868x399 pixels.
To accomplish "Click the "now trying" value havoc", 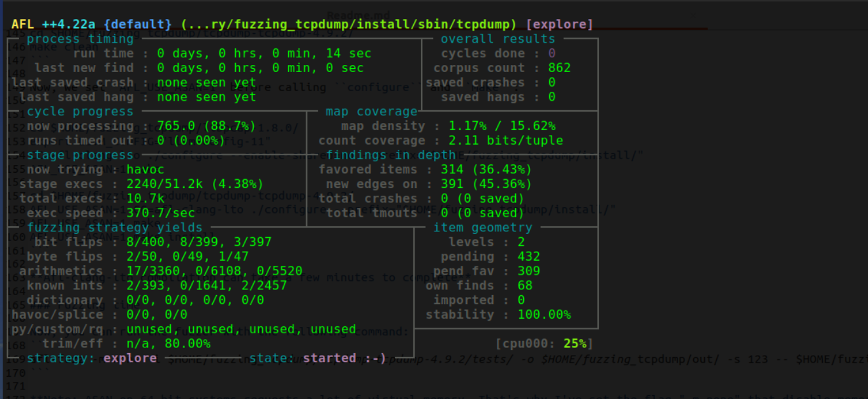I will 145,170.
